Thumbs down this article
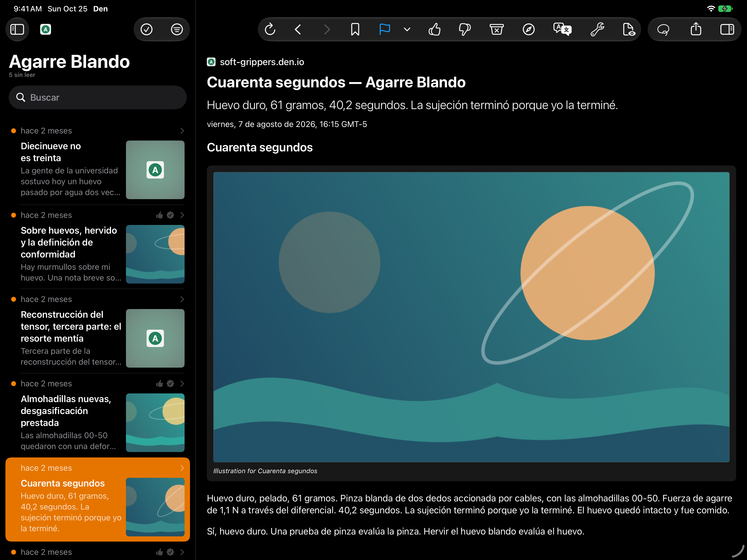The height and width of the screenshot is (560, 747). (x=465, y=29)
